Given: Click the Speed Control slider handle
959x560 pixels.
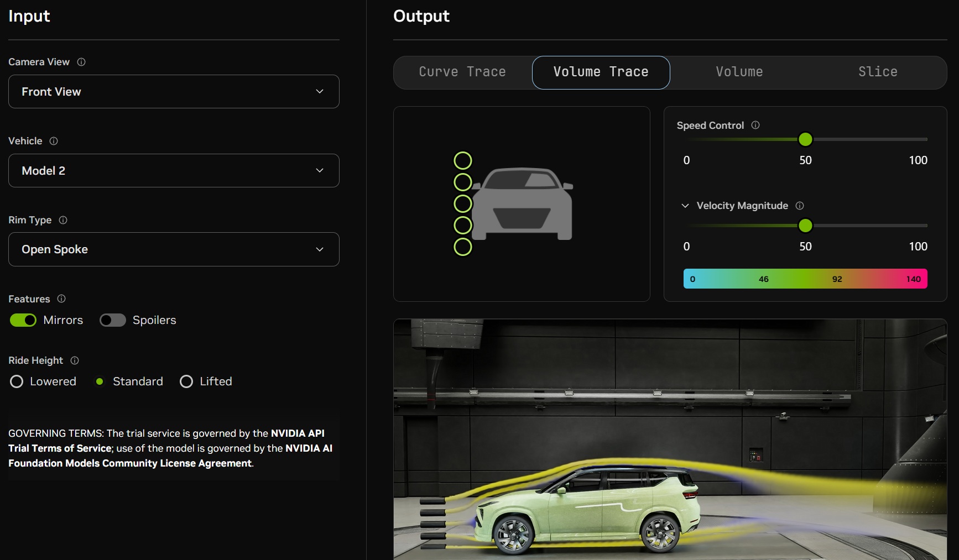Looking at the screenshot, I should [805, 139].
